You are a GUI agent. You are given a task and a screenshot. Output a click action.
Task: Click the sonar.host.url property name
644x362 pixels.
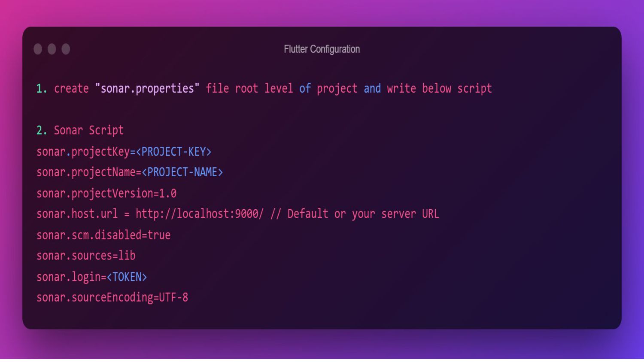(x=77, y=214)
